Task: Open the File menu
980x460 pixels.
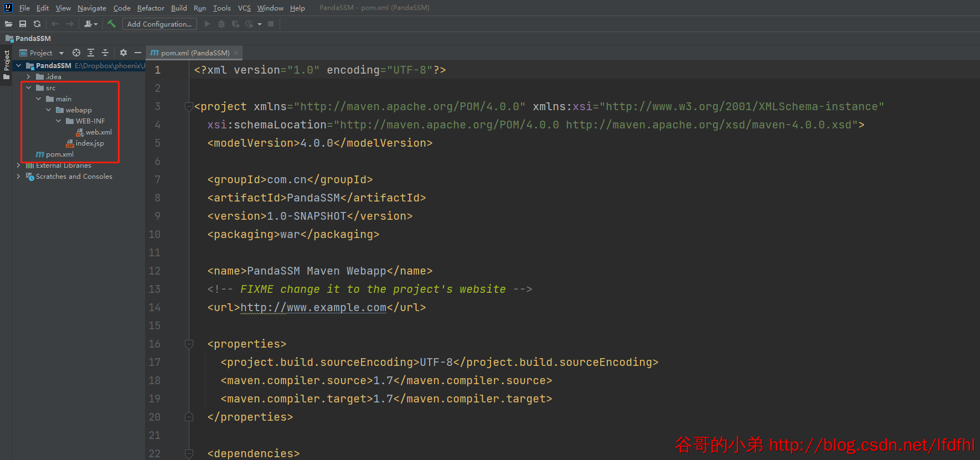Action: point(24,8)
